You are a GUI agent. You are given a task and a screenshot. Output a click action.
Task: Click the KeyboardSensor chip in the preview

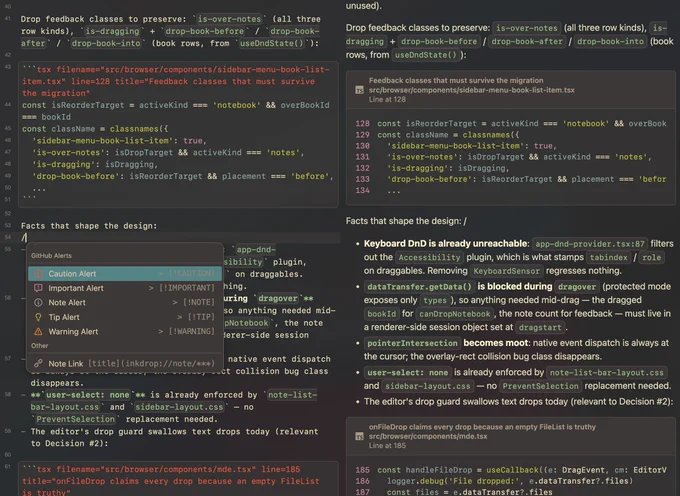(x=507, y=271)
